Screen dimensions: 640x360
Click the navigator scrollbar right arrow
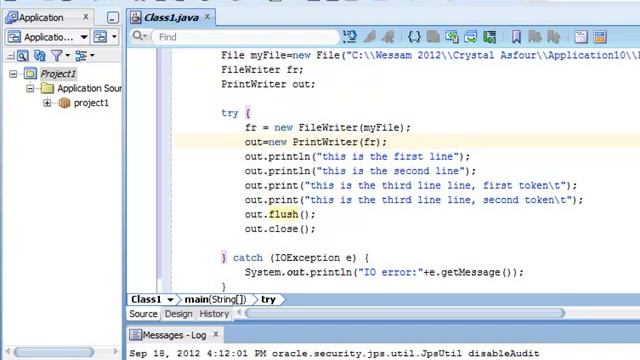coord(115,351)
